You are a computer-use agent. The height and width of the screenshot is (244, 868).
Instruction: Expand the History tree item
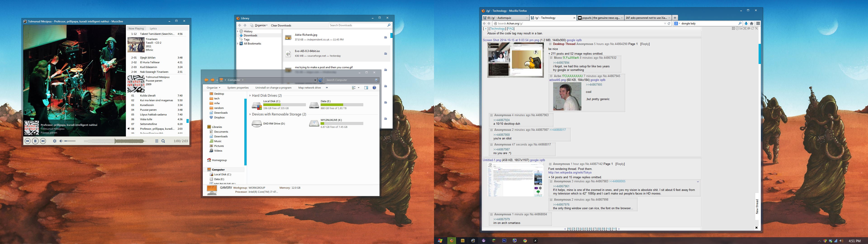238,31
